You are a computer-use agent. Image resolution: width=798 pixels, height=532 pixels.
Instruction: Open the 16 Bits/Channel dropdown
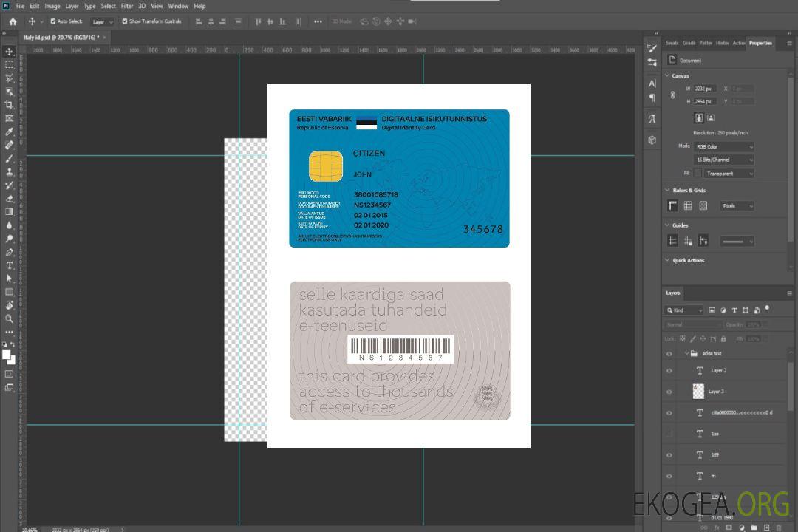click(x=723, y=160)
